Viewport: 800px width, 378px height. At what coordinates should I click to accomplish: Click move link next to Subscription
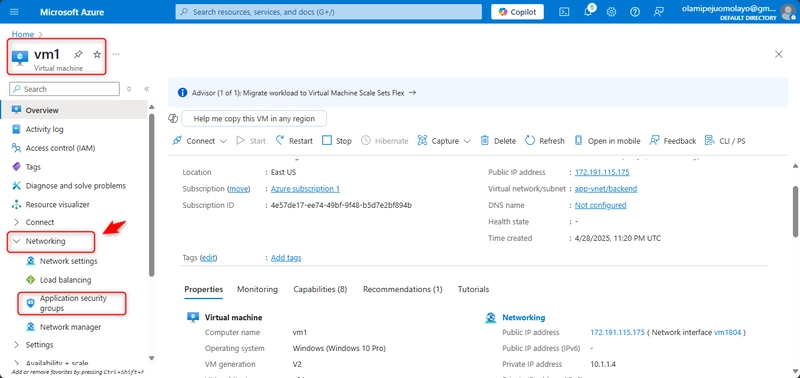click(x=239, y=189)
